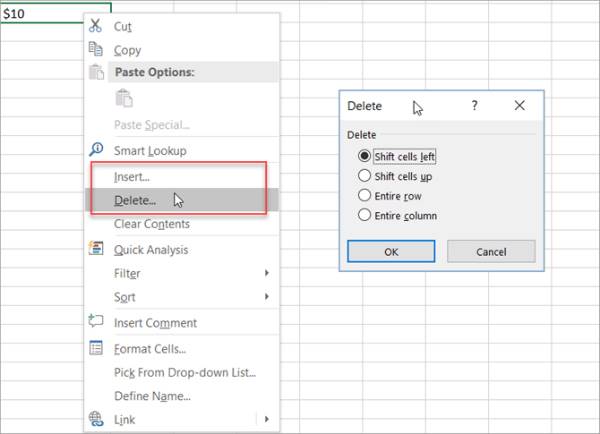Close the Delete dialog with X

coord(519,105)
